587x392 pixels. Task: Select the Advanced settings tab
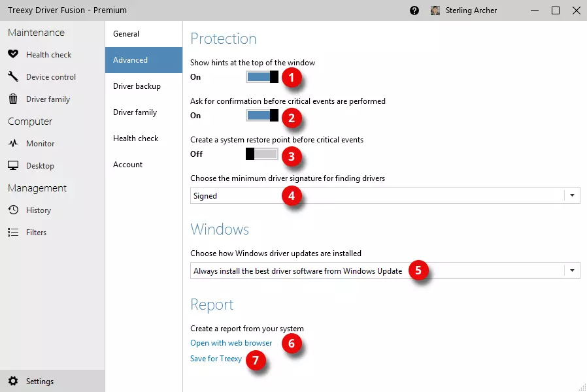144,60
